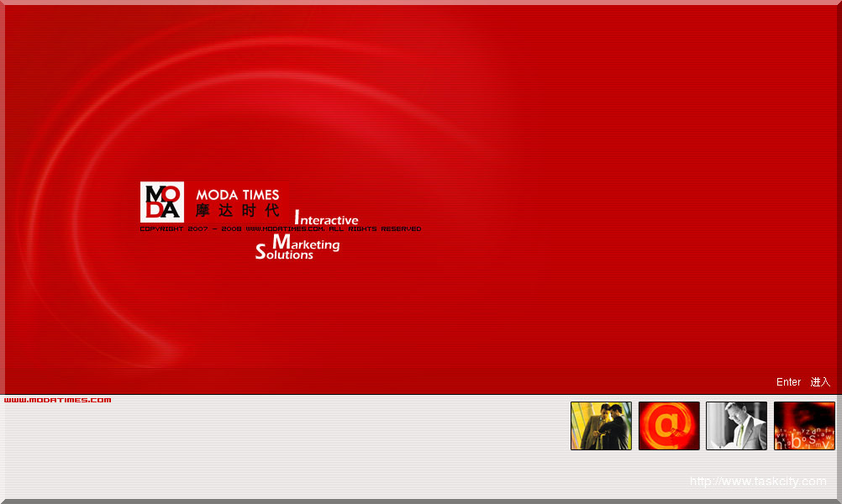
Task: Click the red www.modatimes.com text at bottom left
Action: point(57,400)
